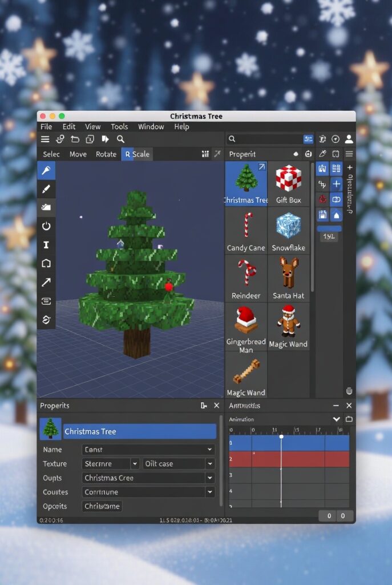
Task: Select the paintbrush tool in left toolbar
Action: click(x=46, y=189)
